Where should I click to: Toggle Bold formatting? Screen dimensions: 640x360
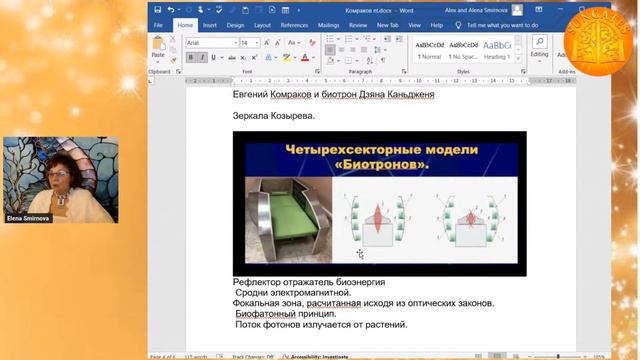[x=191, y=58]
